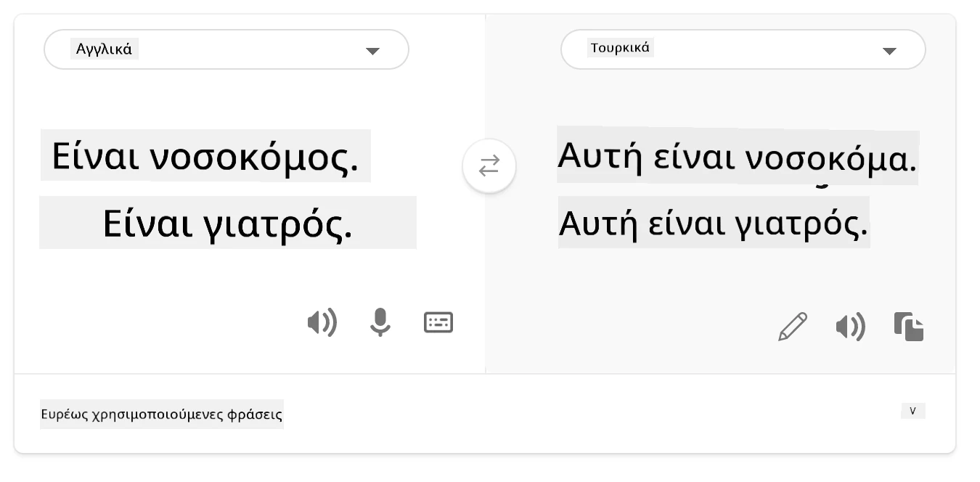Click the Αγγλικά language label
Image resolution: width=980 pixels, height=482 pixels.
pos(105,49)
